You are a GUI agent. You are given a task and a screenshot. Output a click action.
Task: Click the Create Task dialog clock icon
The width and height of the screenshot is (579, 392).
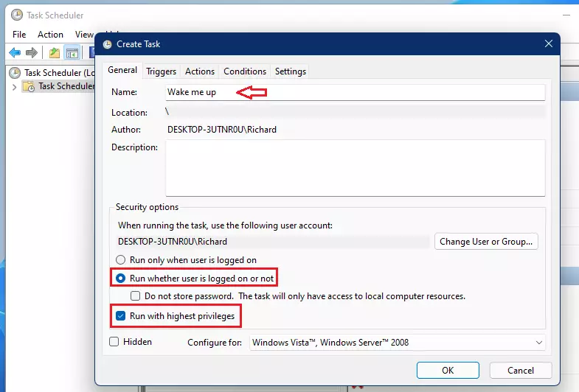click(x=107, y=44)
